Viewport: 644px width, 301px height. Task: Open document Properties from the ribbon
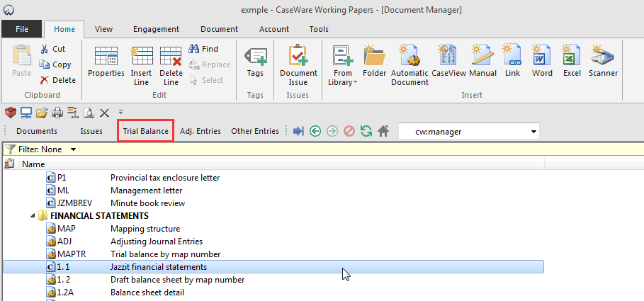(106, 62)
